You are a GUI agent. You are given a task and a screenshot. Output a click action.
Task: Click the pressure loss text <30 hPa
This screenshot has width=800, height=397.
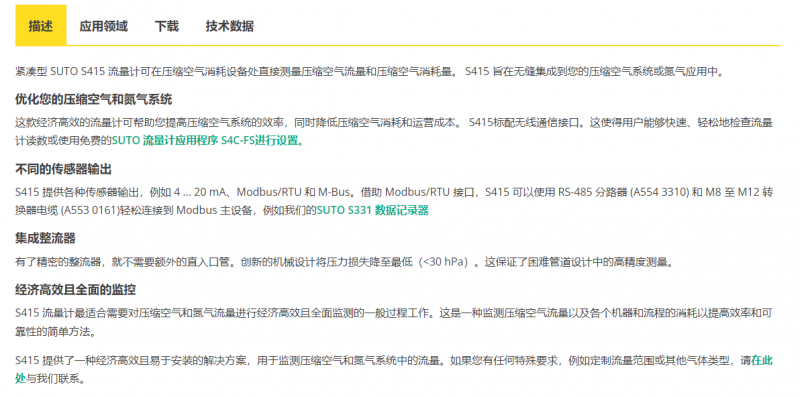coord(445,262)
